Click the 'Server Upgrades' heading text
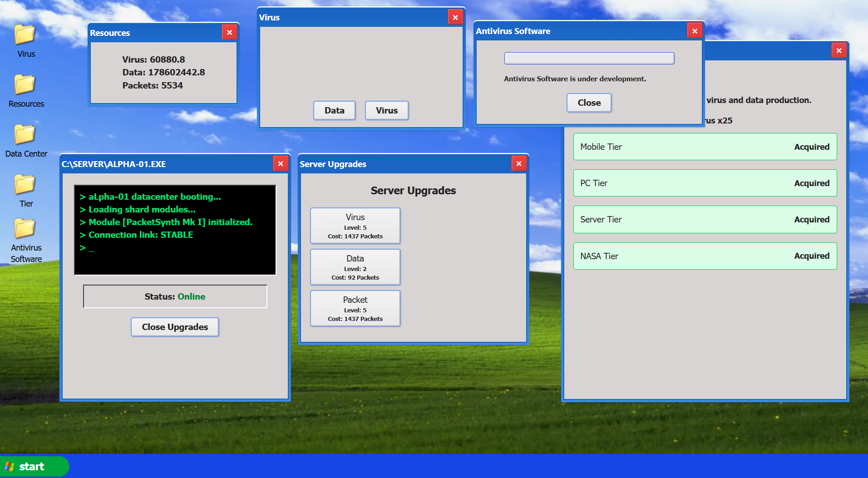868x478 pixels. 413,191
